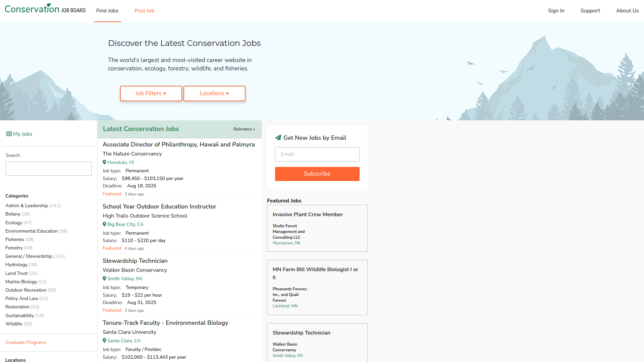Click the Santa Clara, CA location link

[124, 341]
